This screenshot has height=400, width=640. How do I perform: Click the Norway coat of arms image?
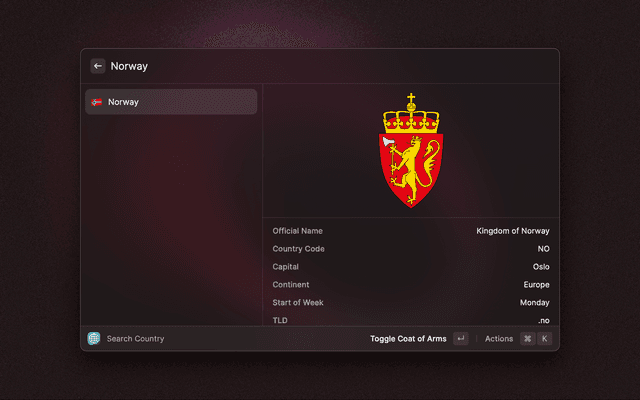411,150
